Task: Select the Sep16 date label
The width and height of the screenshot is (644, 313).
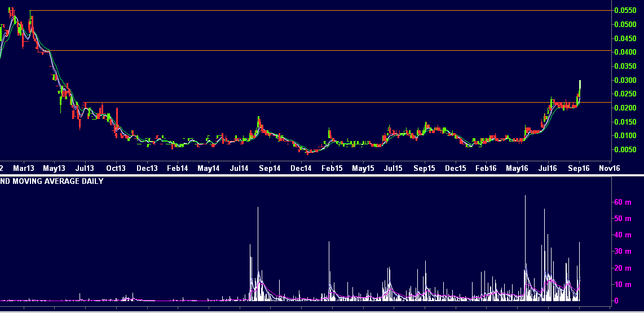Action: [579, 169]
